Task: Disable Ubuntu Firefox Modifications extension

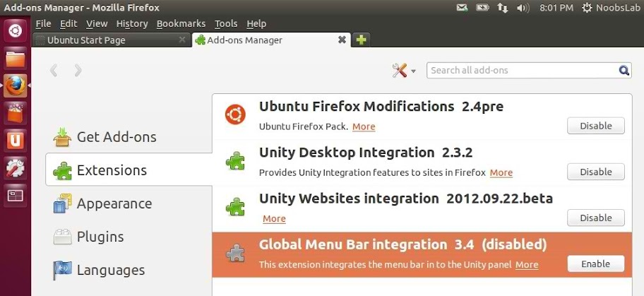Action: 595,126
